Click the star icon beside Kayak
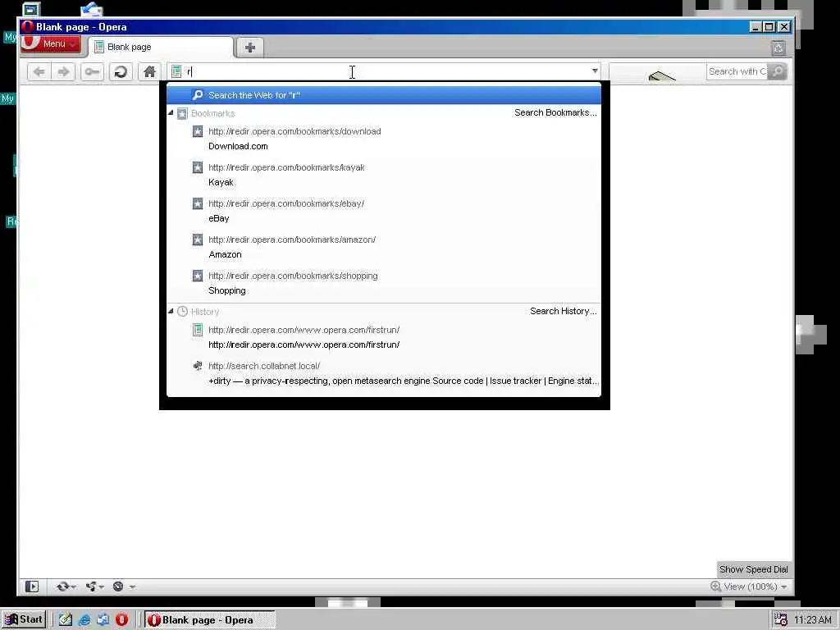This screenshot has height=630, width=840. 198,167
